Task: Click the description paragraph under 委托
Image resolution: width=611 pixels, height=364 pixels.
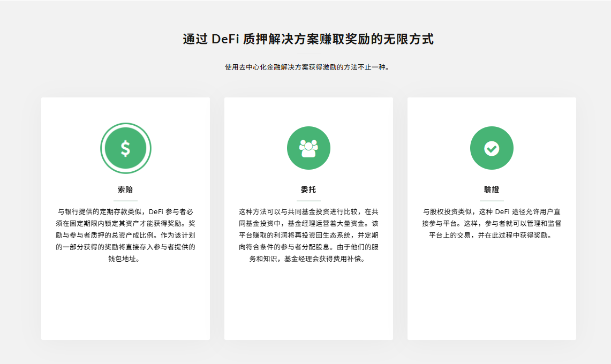Action: [x=308, y=235]
